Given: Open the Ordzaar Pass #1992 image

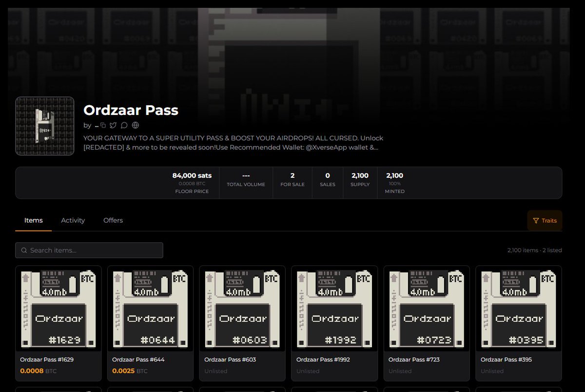Looking at the screenshot, I should click(334, 309).
